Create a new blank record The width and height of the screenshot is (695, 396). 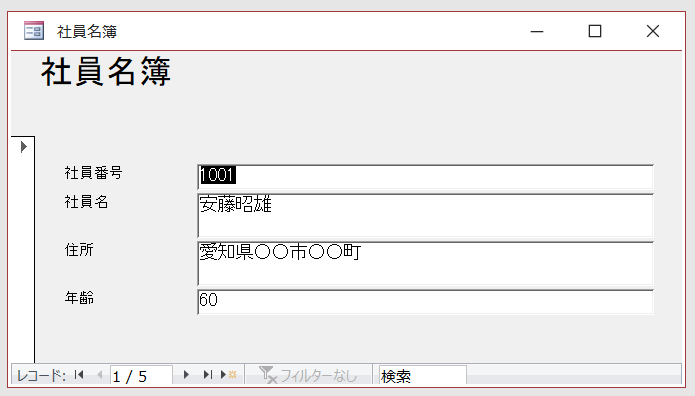point(229,375)
